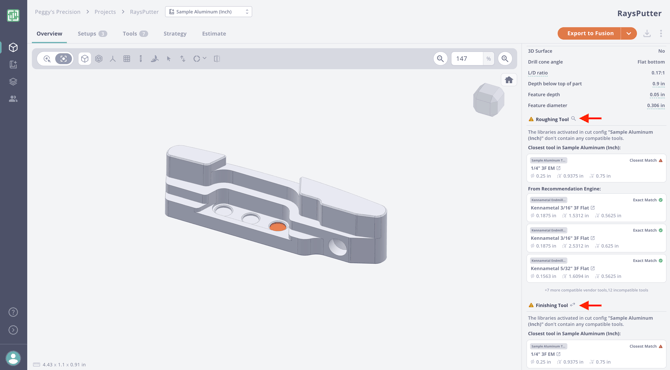Switch to the Strategy tab
Viewport: 670px width, 370px height.
coord(175,34)
